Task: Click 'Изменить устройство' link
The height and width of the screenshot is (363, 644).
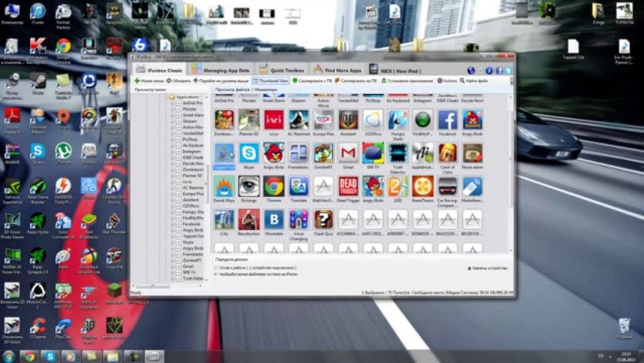Action: (x=487, y=268)
